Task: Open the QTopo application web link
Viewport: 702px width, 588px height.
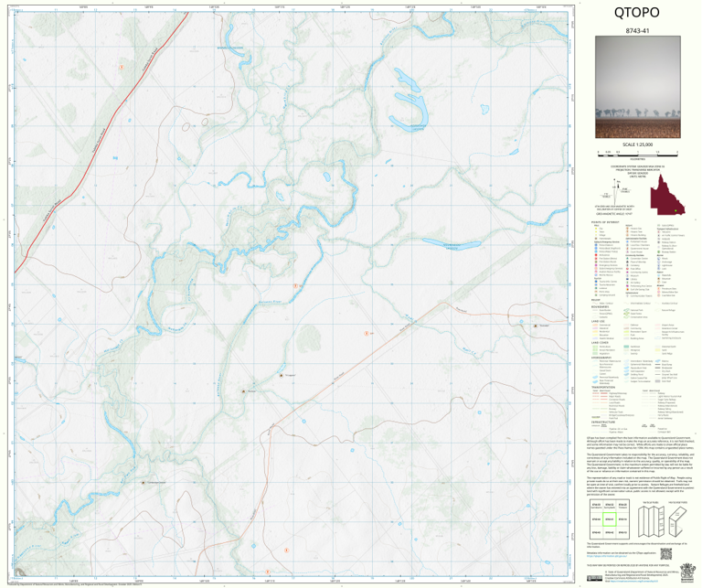Action: tap(606, 557)
